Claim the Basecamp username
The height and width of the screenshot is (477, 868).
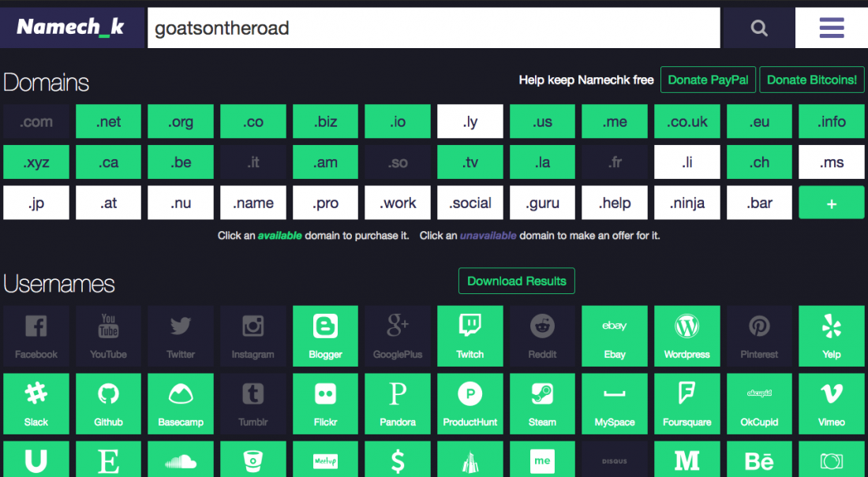[181, 404]
